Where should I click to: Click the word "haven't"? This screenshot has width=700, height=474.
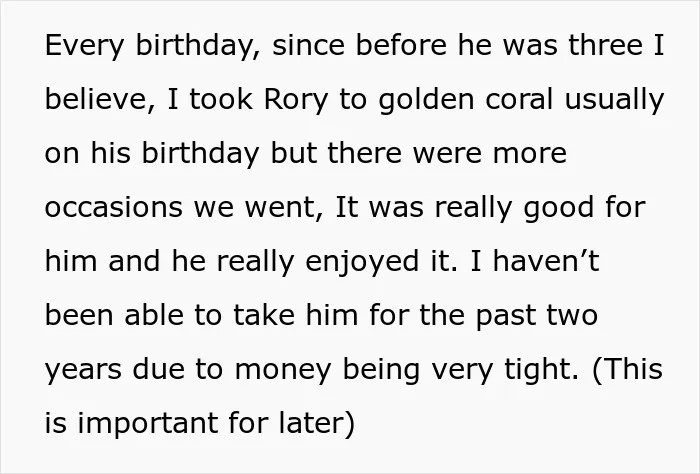(546, 261)
